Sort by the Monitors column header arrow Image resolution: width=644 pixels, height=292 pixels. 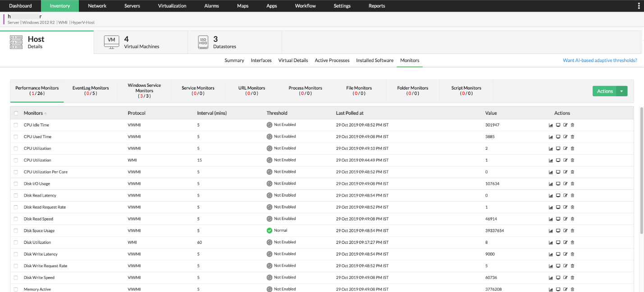45,113
